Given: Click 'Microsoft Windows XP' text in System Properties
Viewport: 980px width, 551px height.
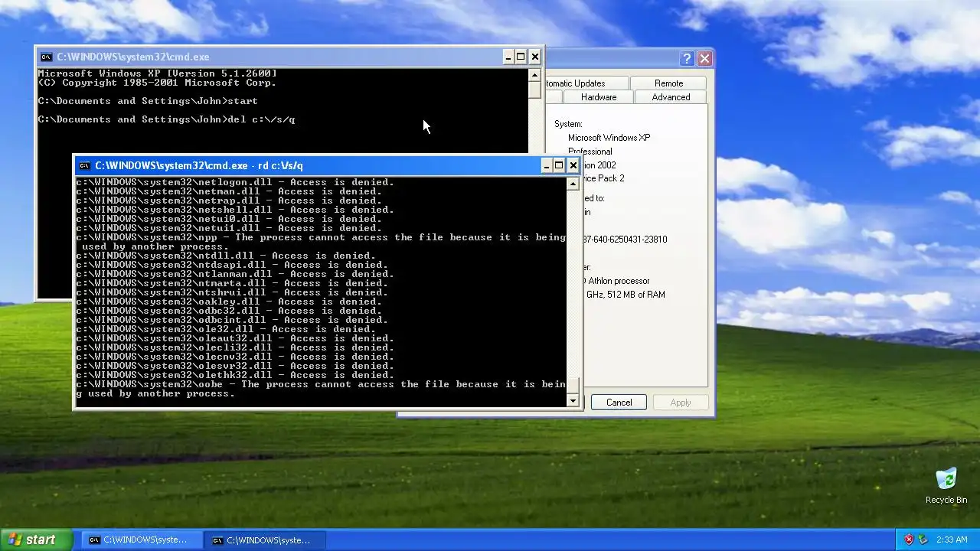Looking at the screenshot, I should click(x=609, y=138).
